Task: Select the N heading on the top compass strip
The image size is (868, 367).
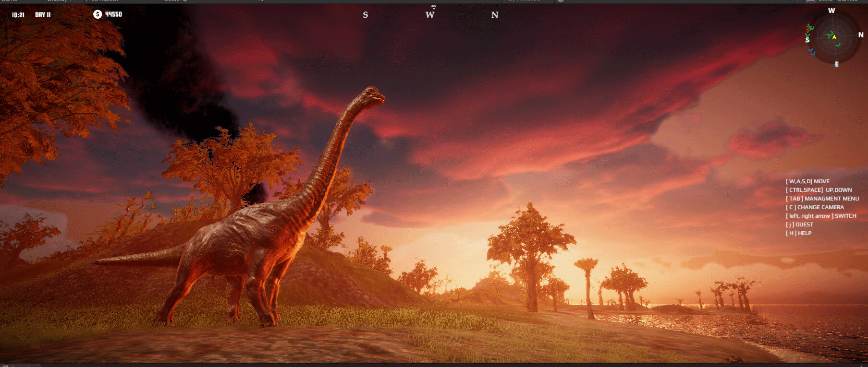Action: tap(495, 15)
